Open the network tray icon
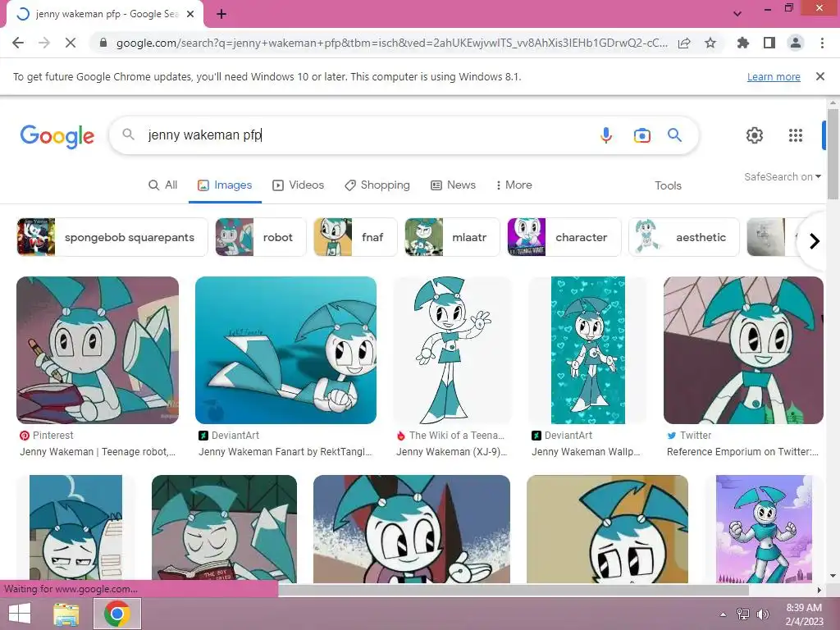The width and height of the screenshot is (840, 630). [743, 614]
